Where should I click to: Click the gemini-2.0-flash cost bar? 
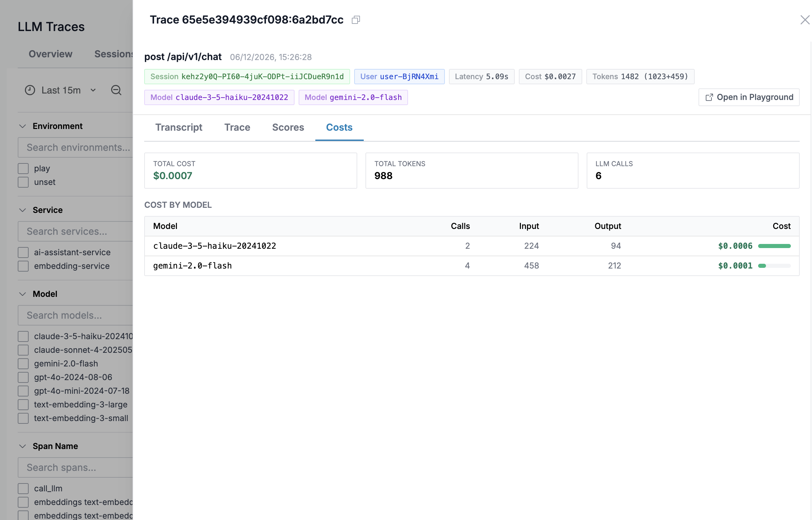click(x=774, y=266)
